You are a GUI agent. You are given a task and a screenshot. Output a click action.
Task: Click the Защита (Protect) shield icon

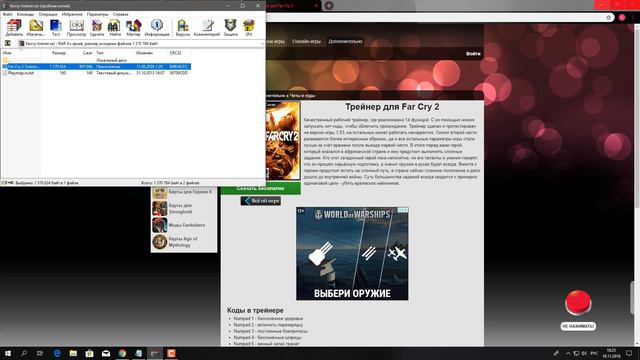231,28
